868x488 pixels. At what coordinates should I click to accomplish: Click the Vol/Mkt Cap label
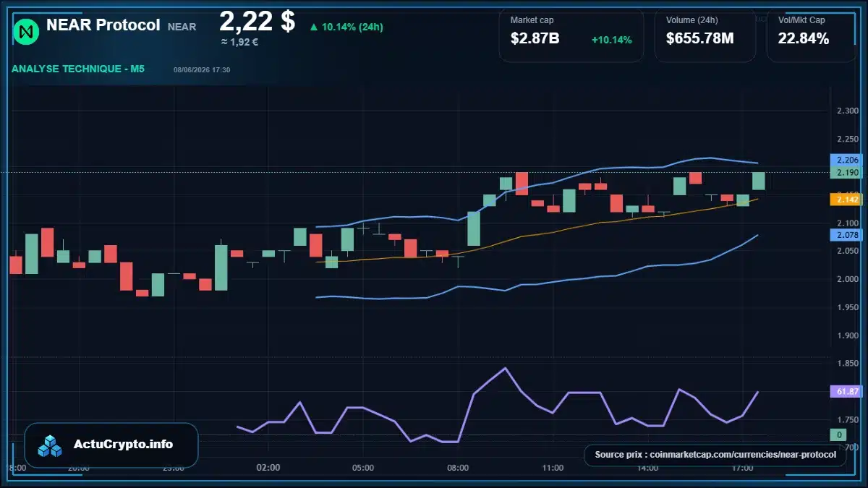click(x=801, y=20)
